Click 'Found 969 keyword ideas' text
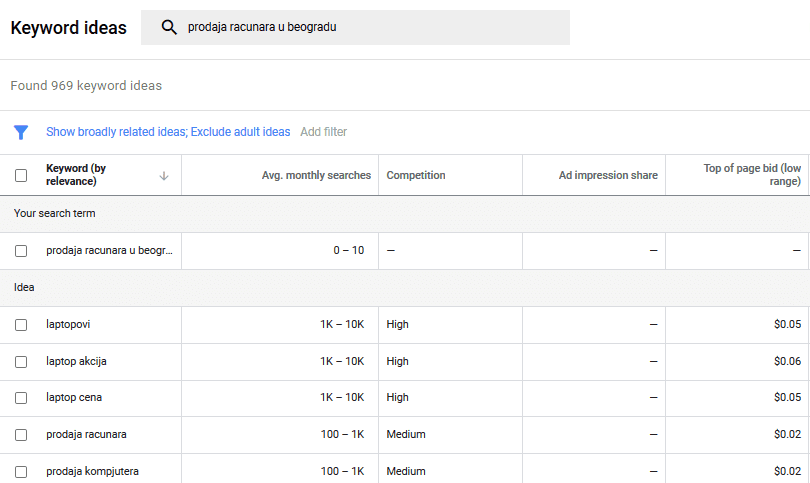This screenshot has width=810, height=483. pos(86,85)
